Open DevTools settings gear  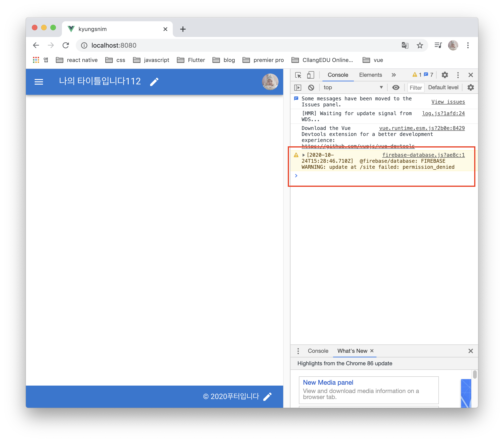pyautogui.click(x=445, y=75)
